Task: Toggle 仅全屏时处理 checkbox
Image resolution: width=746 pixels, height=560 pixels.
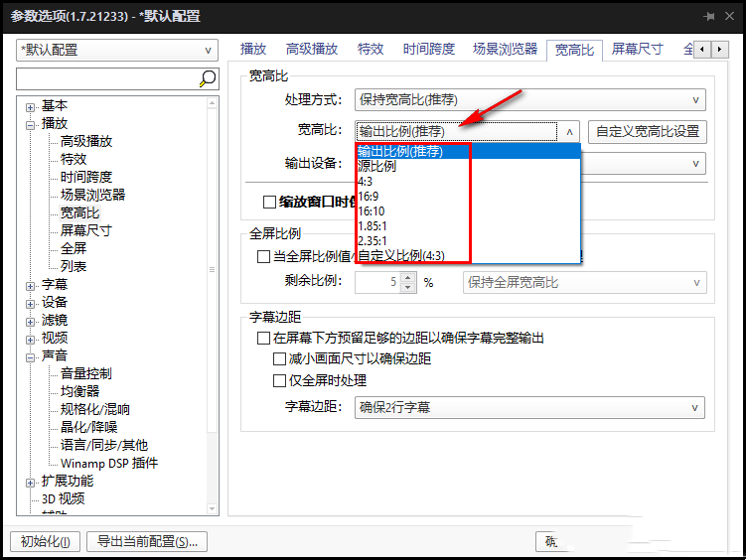Action: pos(279,381)
